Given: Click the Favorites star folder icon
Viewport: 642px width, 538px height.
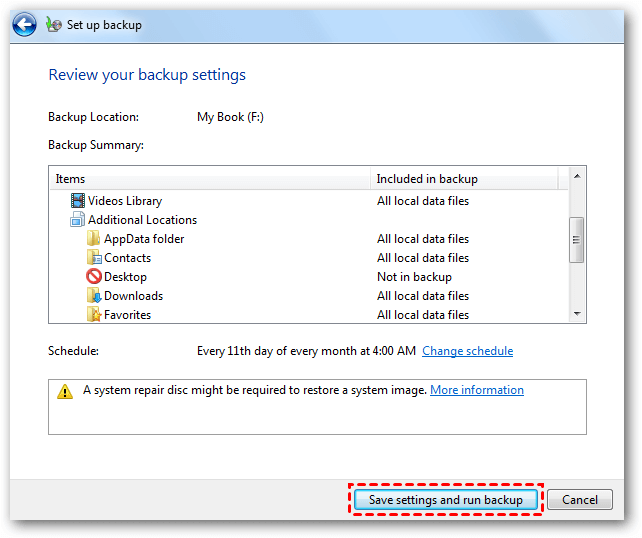Looking at the screenshot, I should (x=94, y=315).
